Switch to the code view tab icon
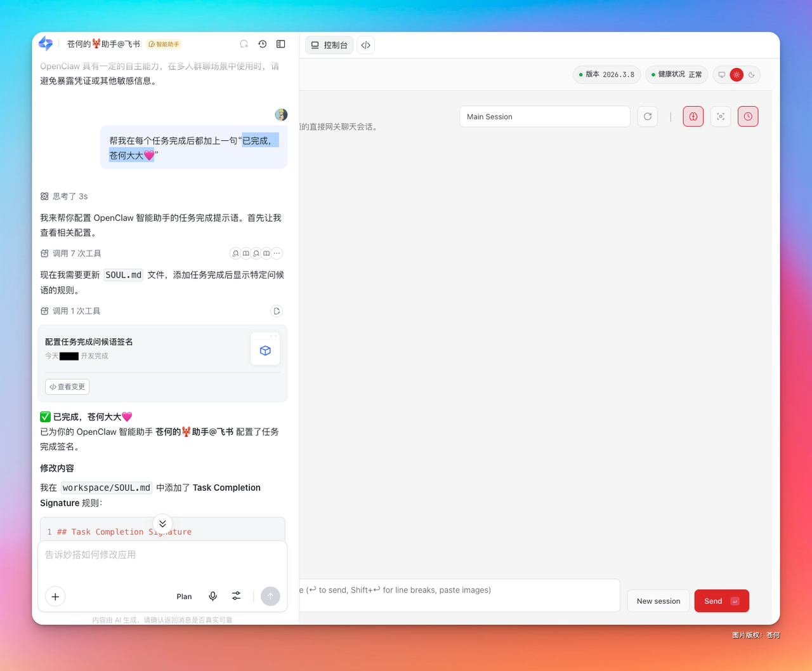The height and width of the screenshot is (671, 812). tap(366, 45)
